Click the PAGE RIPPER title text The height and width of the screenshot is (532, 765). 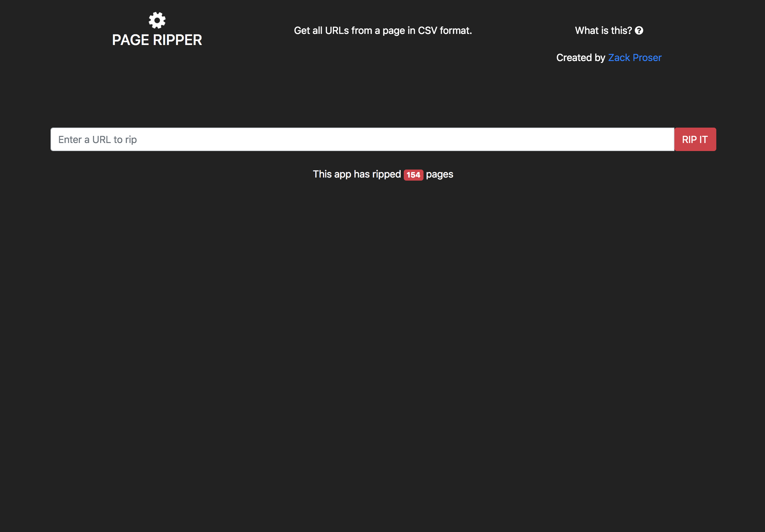(157, 40)
